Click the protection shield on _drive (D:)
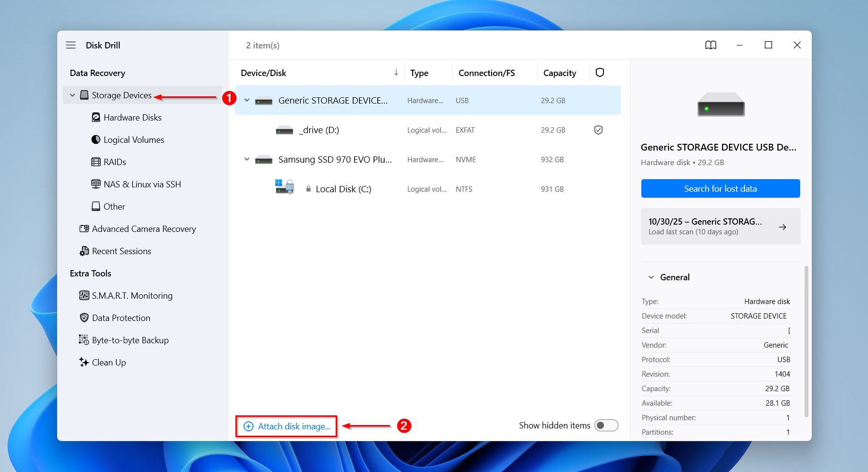 598,130
